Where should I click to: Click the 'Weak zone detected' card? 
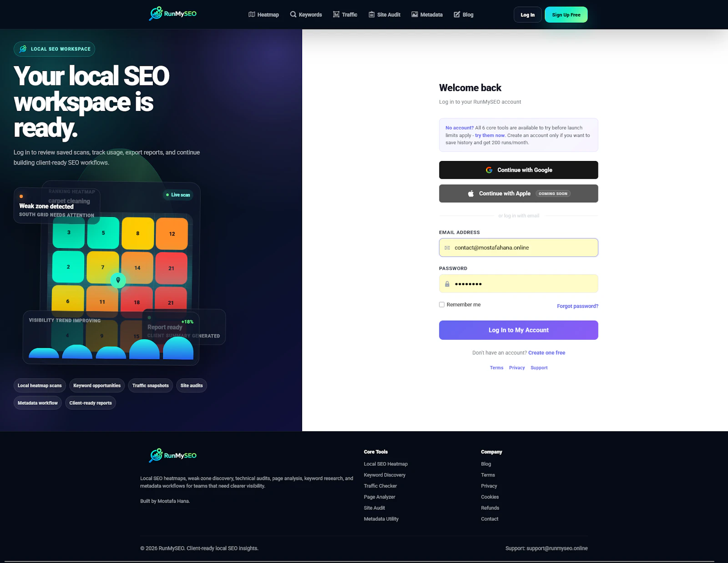click(57, 206)
